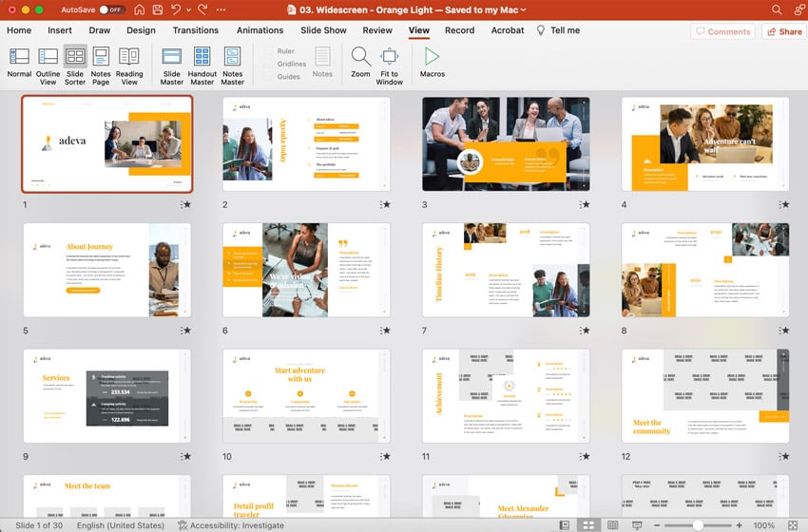Viewport: 808px width, 532px height.
Task: Click the zoom slider handle
Action: [x=698, y=525]
